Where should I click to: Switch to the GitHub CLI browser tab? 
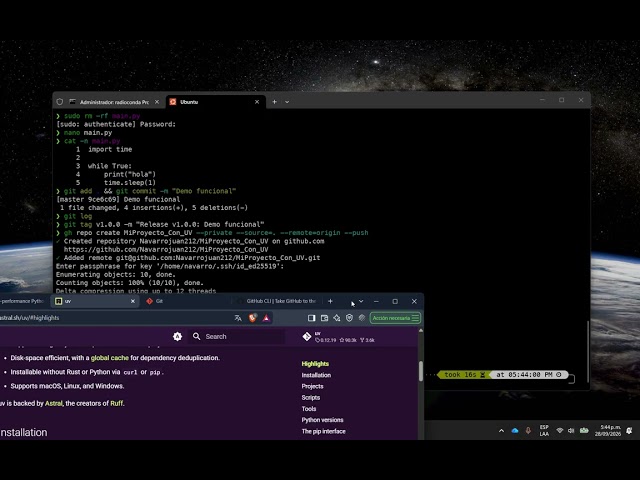278,301
